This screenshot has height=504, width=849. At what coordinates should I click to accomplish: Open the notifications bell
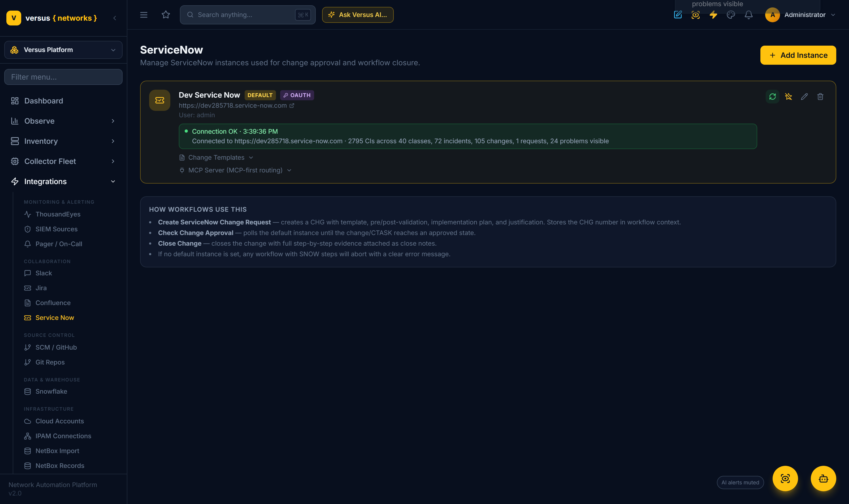coord(748,15)
